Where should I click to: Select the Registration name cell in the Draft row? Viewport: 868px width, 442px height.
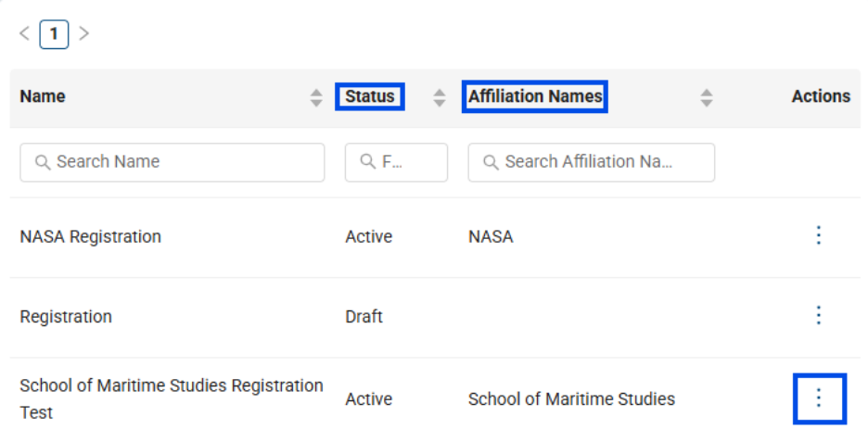point(66,316)
